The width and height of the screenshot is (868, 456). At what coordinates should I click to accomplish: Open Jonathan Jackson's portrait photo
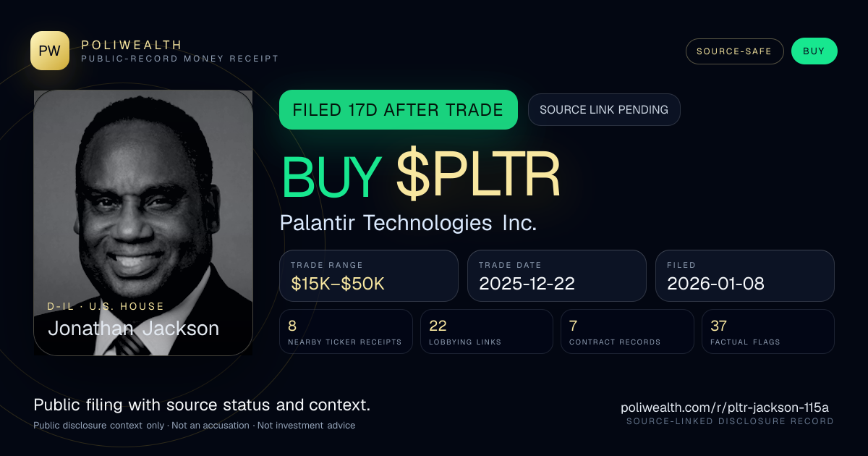tap(143, 222)
